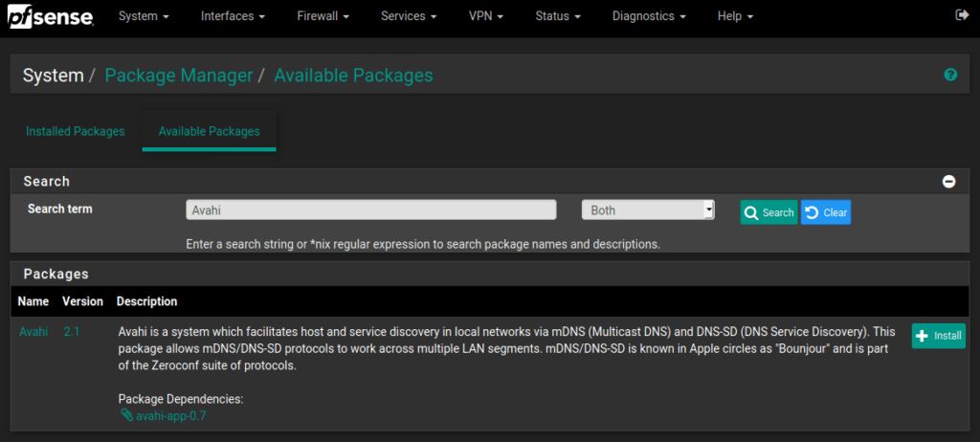Click the Package Dependencies label
Viewport: 980px width, 442px height.
(181, 399)
